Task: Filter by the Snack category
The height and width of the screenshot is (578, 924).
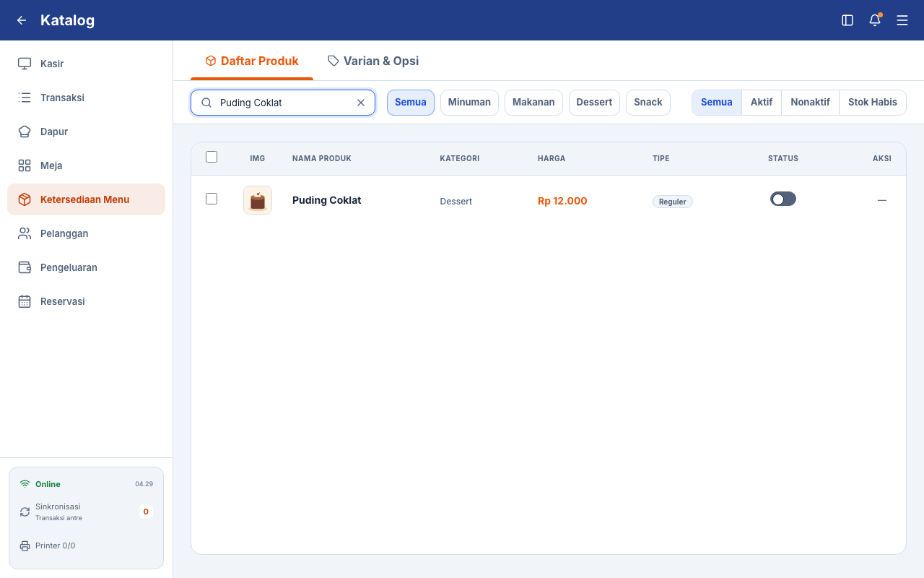Action: (x=648, y=103)
